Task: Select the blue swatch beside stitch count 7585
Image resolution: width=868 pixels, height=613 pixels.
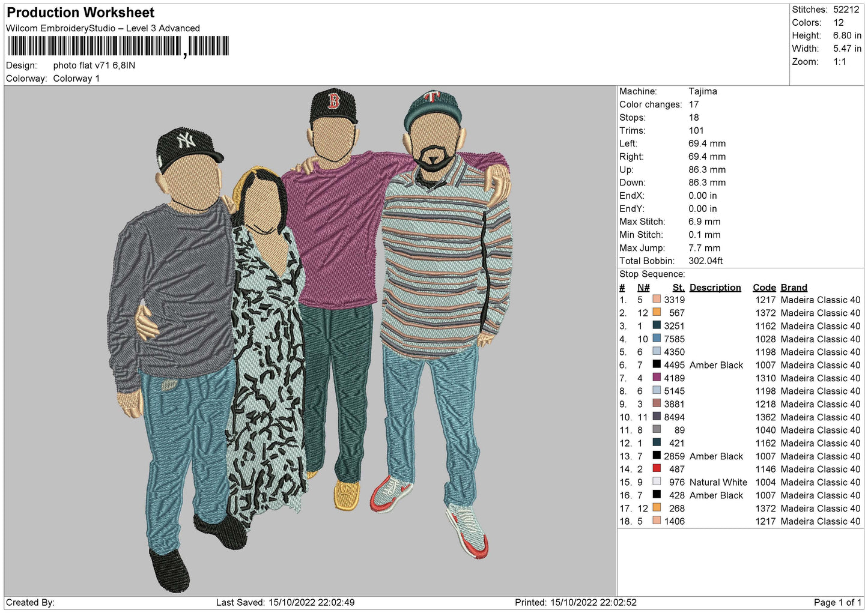Action: (657, 339)
